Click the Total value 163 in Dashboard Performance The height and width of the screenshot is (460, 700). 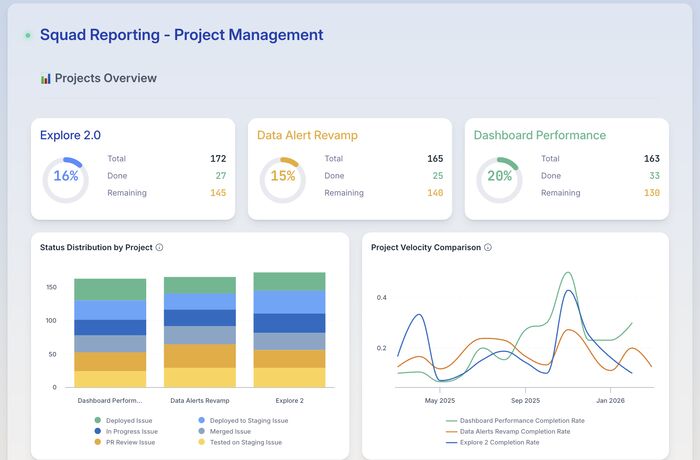[x=652, y=159]
